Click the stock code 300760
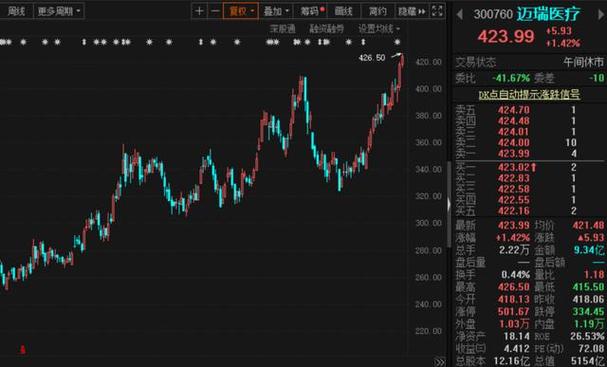Viewport: 607px width, 367px height. point(493,14)
